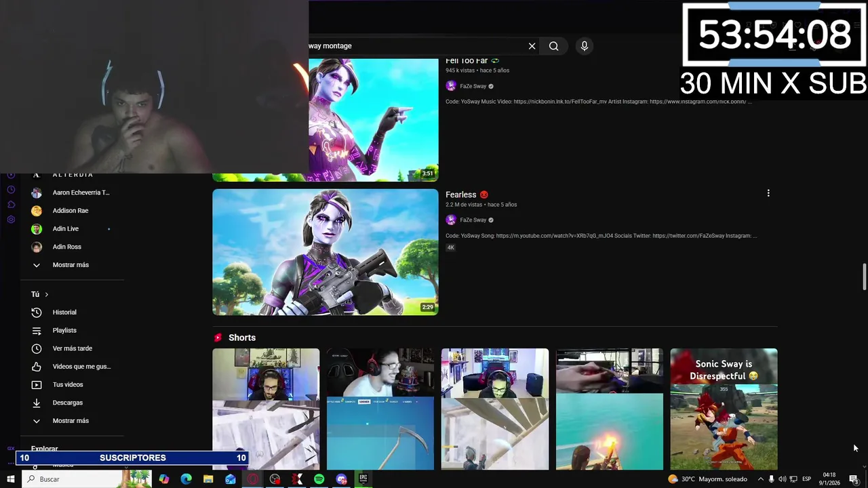Click the browser sidebar extensions cube icon
Viewport: 868px width, 488px height.
tap(11, 204)
